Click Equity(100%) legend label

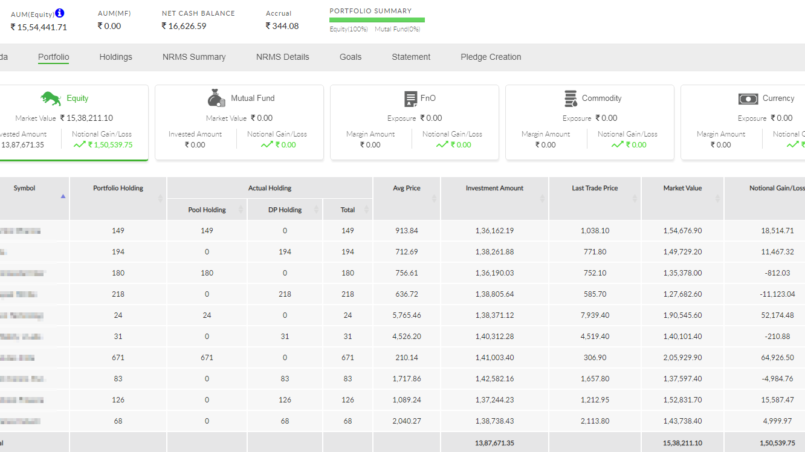tap(349, 29)
